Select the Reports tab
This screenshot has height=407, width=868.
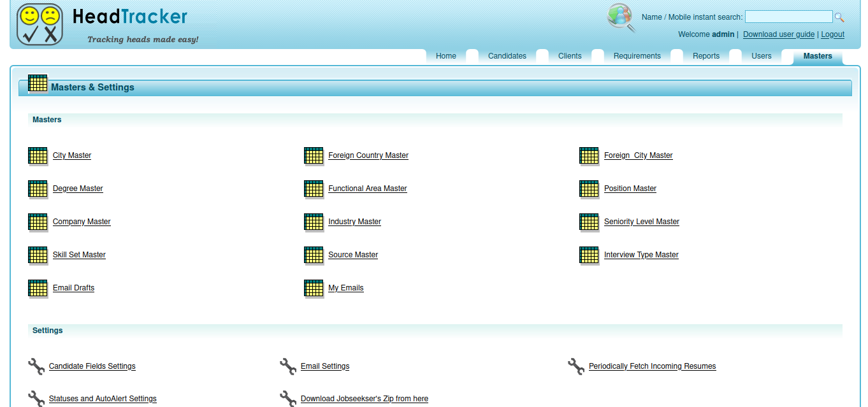(706, 56)
